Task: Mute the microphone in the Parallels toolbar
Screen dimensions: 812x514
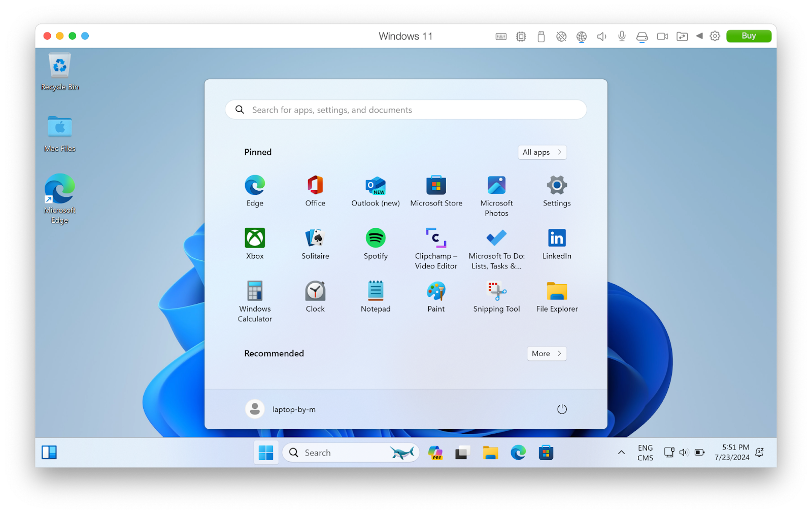Action: pyautogui.click(x=621, y=36)
